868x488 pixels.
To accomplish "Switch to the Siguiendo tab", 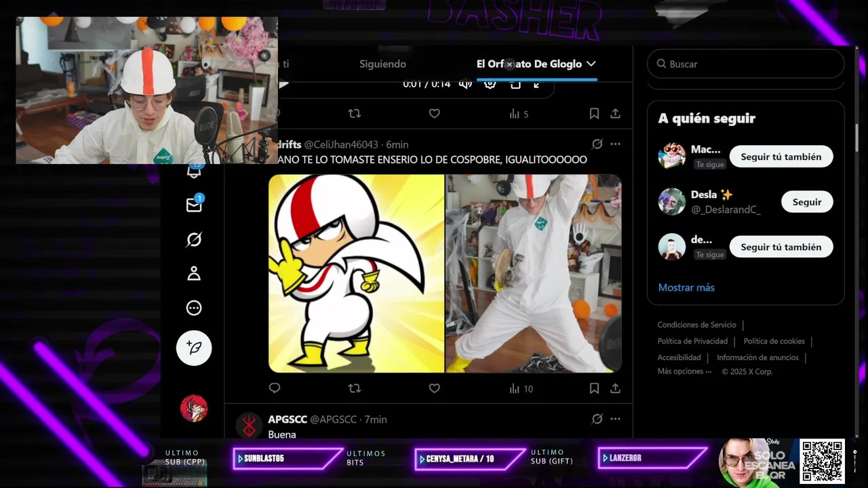I will point(383,64).
